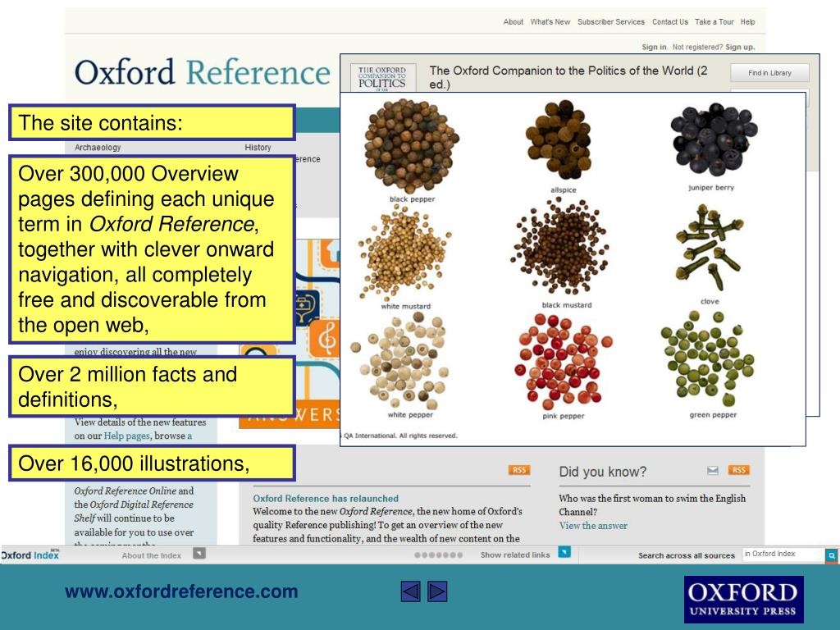Select the History subject link
The width and height of the screenshot is (840, 630).
coord(258,148)
